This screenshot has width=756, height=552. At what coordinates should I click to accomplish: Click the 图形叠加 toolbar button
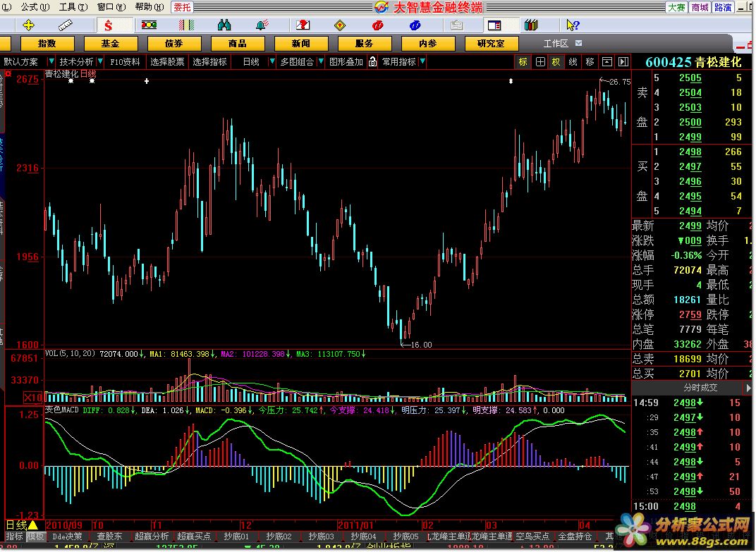coord(346,62)
